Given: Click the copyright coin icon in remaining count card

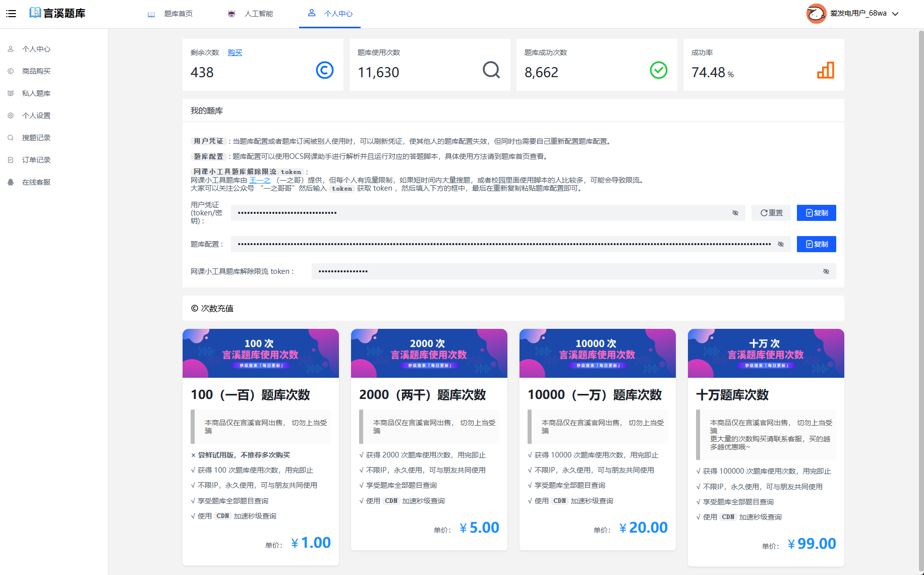Looking at the screenshot, I should pos(324,70).
